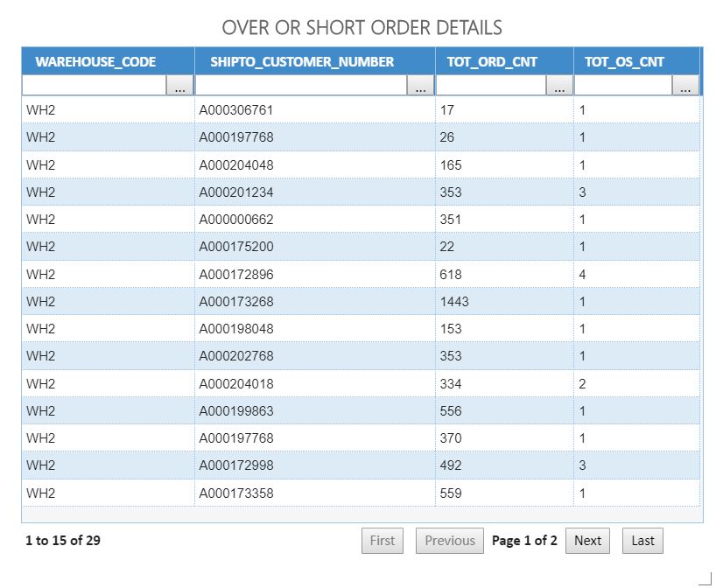Focus the WAREHOUSE_CODE filter text box
This screenshot has height=588, width=723.
pyautogui.click(x=94, y=87)
